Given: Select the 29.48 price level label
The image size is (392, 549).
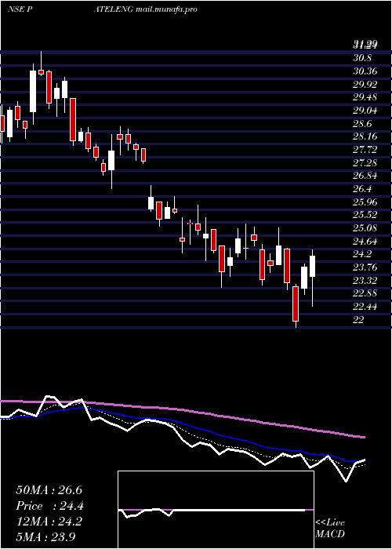Looking at the screenshot, I should pos(365,97).
